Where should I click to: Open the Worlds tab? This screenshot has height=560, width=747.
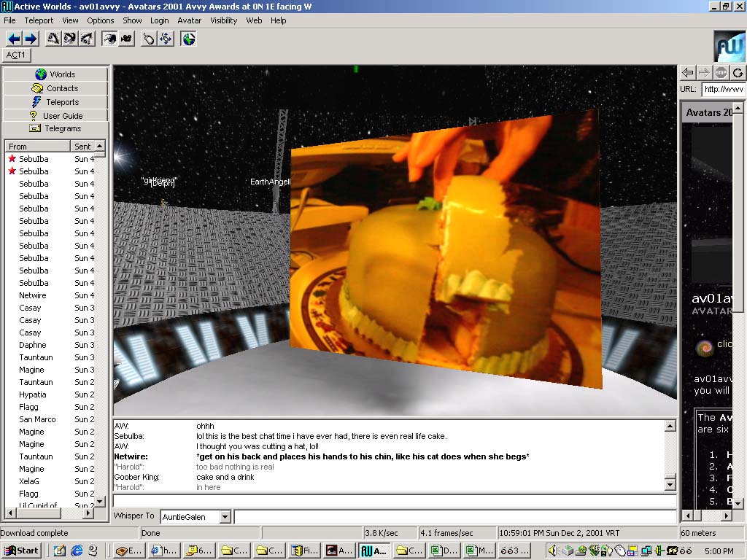56,74
